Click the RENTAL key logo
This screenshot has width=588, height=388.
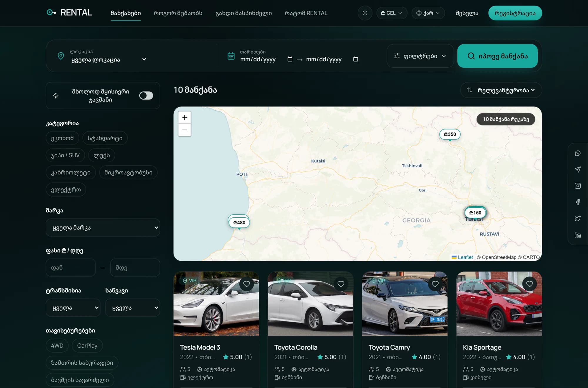(x=69, y=13)
